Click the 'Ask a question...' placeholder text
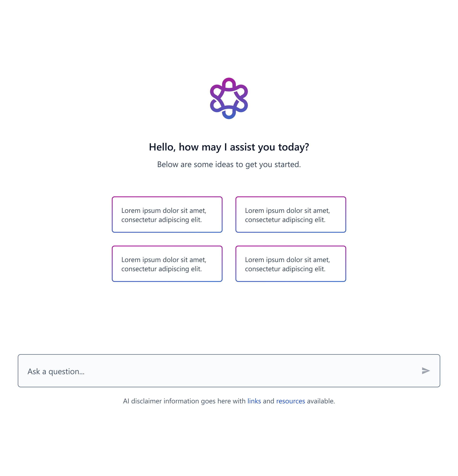This screenshot has width=458, height=476. (56, 371)
